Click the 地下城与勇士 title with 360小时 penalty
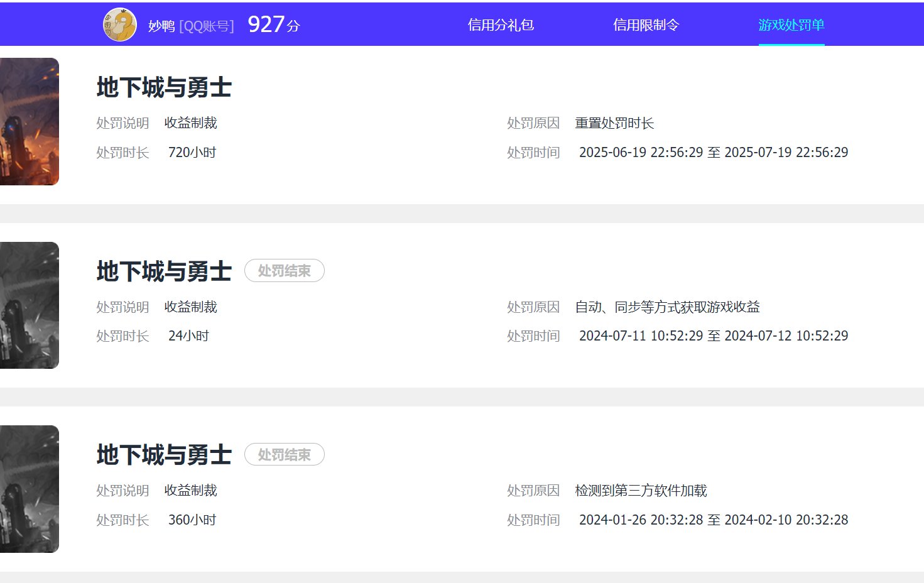Viewport: 924px width, 583px height. [164, 455]
